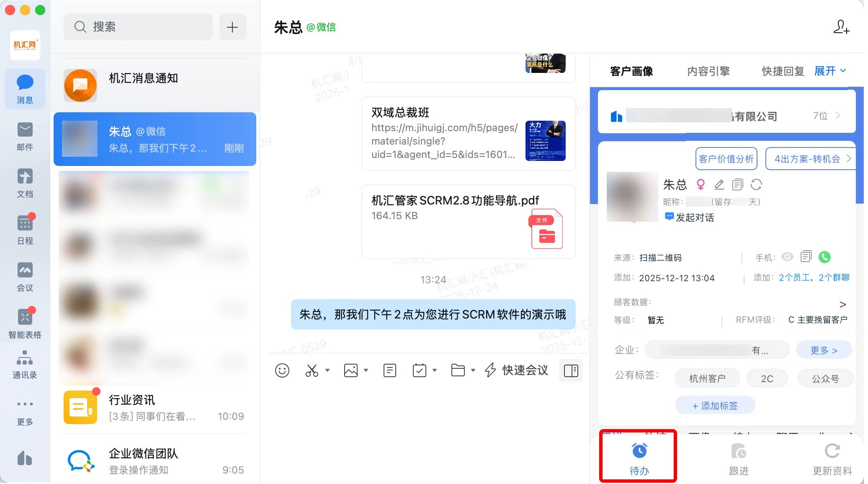Click the pencil edit icon beside 朱总

click(x=719, y=184)
